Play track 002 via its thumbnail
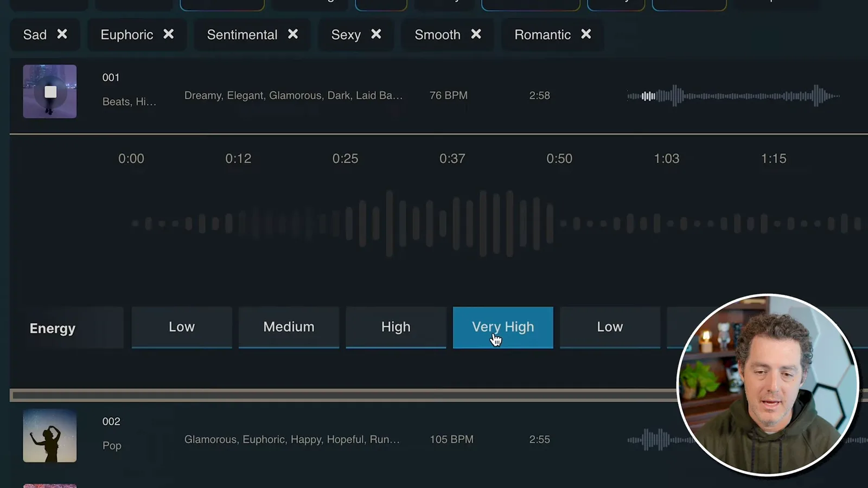 click(x=50, y=435)
